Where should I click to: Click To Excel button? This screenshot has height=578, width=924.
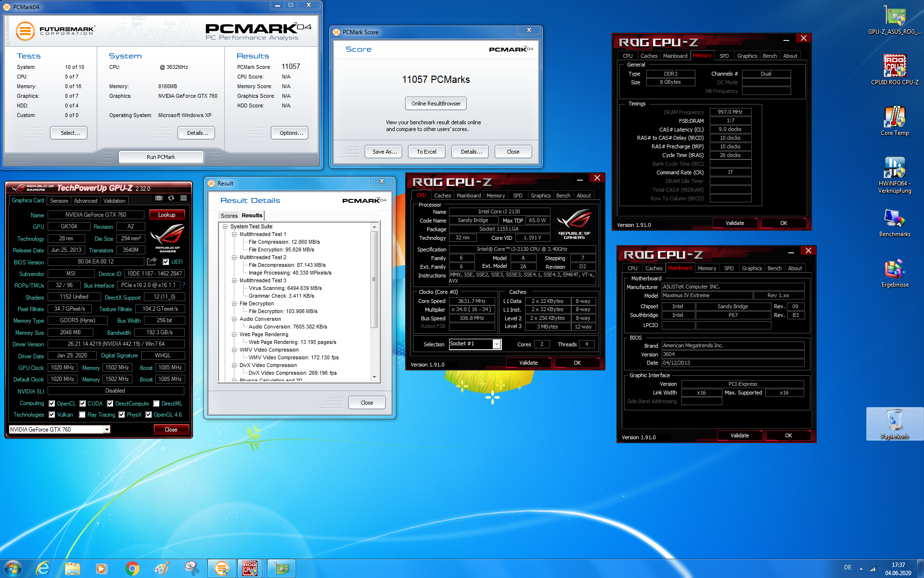tap(426, 152)
